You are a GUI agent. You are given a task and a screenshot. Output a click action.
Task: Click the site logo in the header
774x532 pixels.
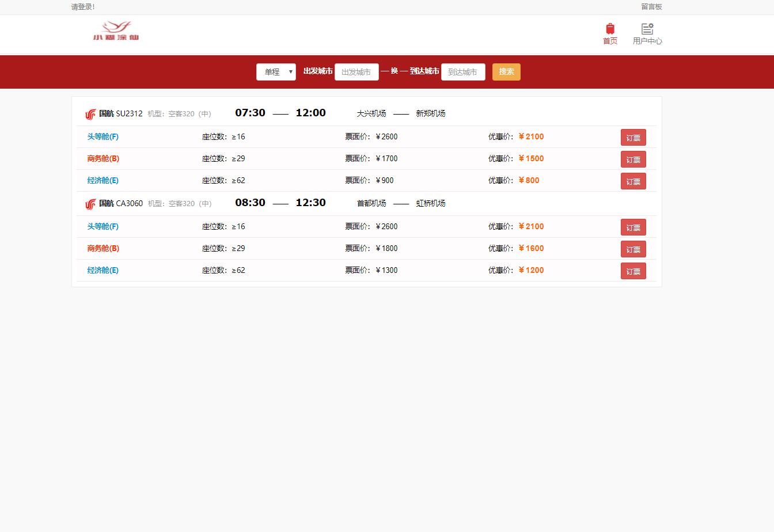tap(116, 31)
